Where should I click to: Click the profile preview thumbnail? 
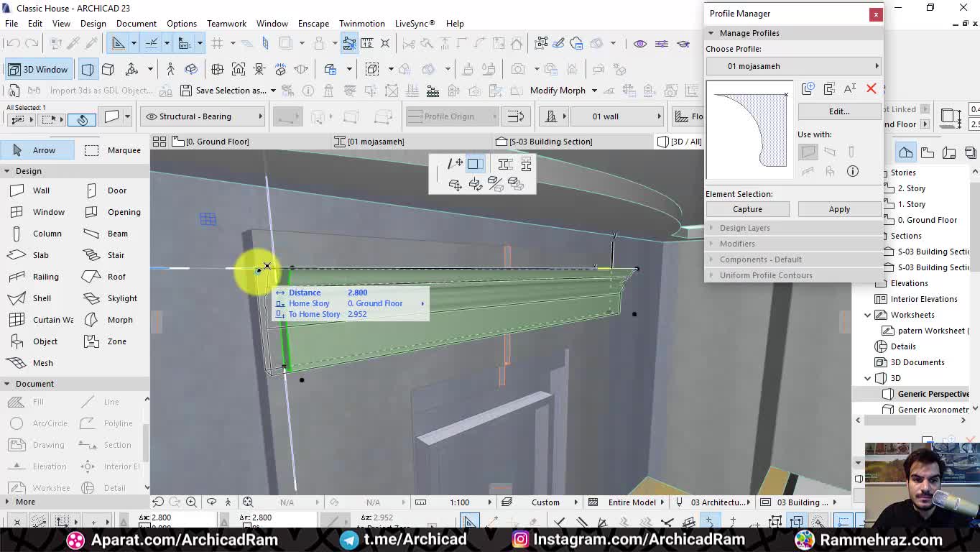point(749,130)
